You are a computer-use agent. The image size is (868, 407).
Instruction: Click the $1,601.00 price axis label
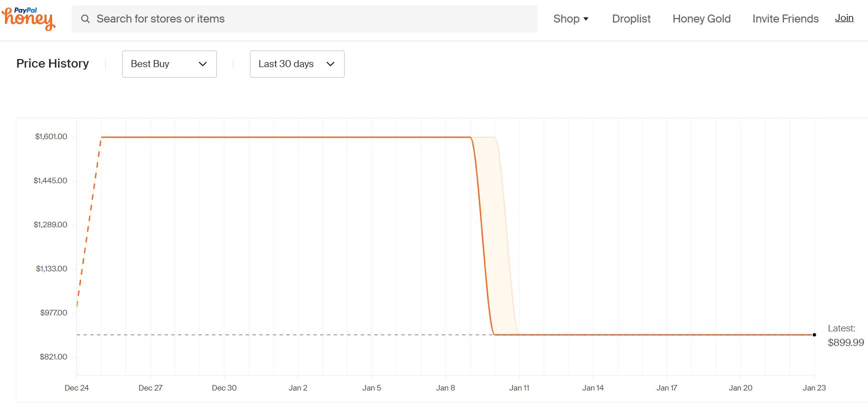point(51,137)
